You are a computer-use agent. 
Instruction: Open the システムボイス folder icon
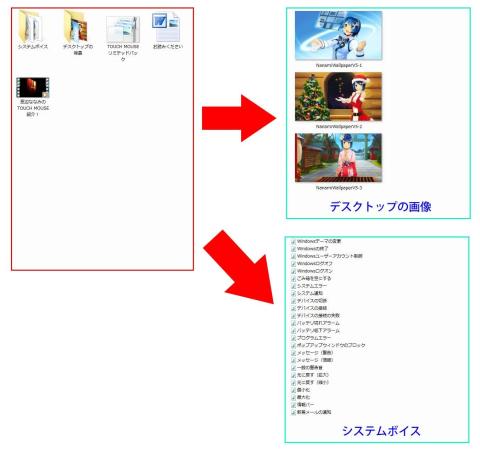point(32,26)
